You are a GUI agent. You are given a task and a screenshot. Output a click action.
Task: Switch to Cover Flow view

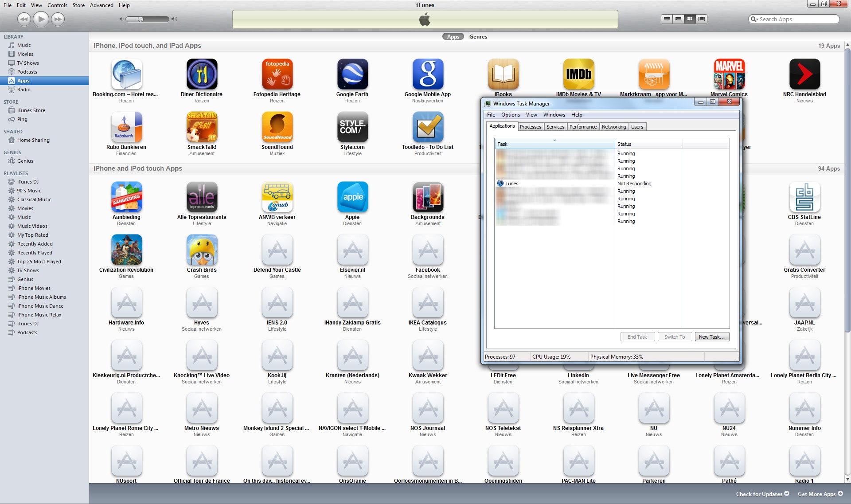tap(701, 19)
